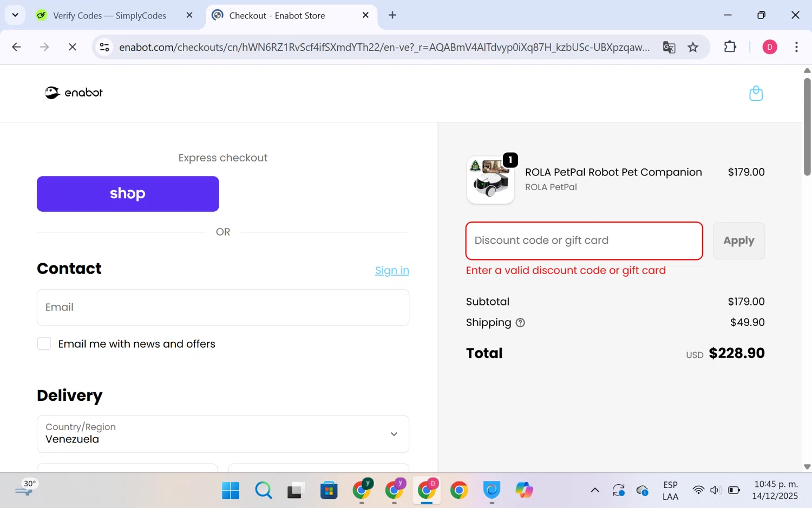Open the shopping bag cart icon

[x=756, y=93]
